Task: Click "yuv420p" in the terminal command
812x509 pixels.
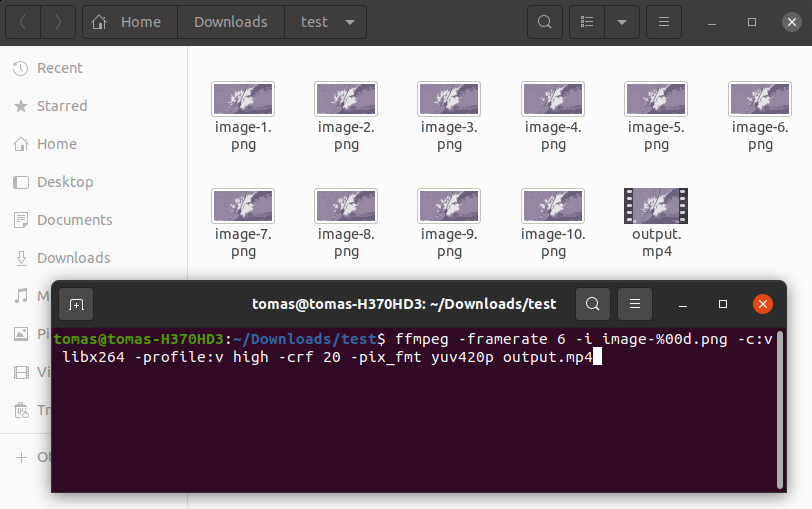Action: click(462, 357)
